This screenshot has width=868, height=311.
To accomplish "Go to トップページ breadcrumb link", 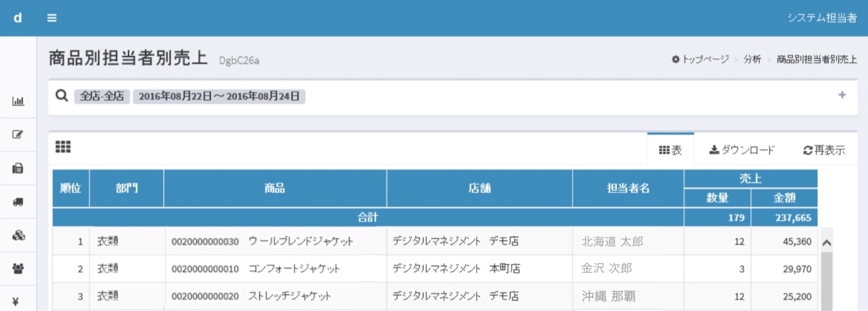I will (705, 59).
